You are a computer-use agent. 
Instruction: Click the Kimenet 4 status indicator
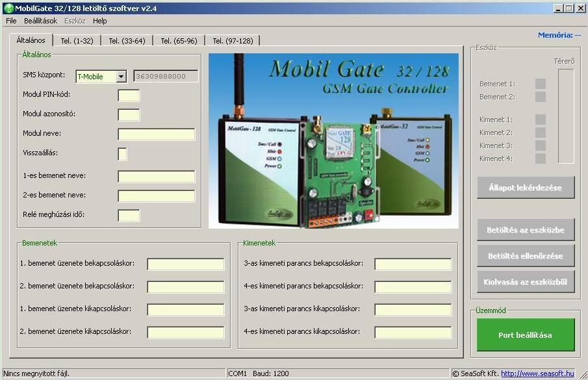[x=541, y=158]
